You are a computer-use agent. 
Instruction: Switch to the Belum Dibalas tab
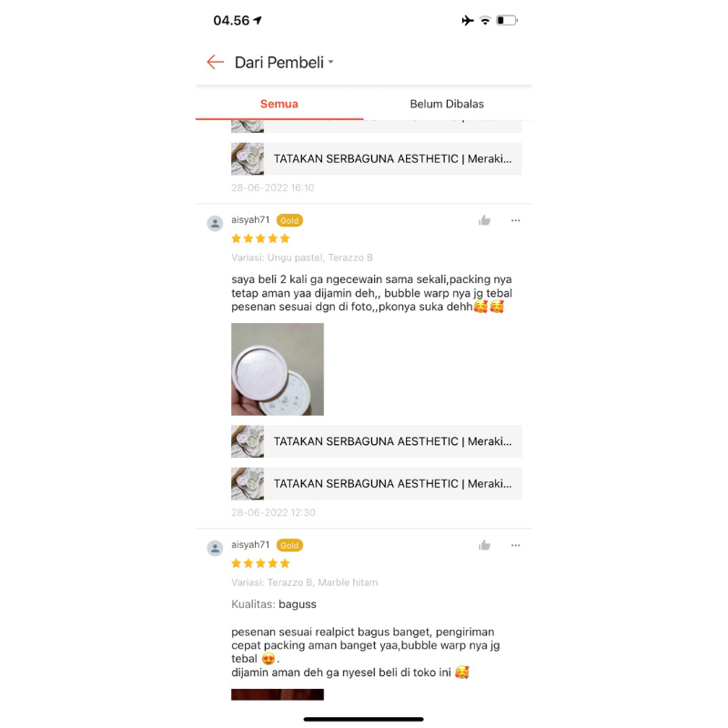[447, 104]
